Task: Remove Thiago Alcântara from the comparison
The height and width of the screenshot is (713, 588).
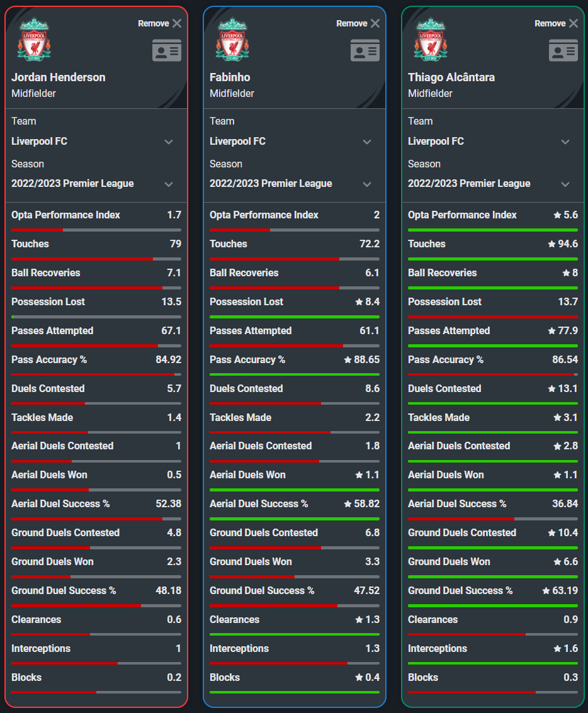Action: (556, 23)
